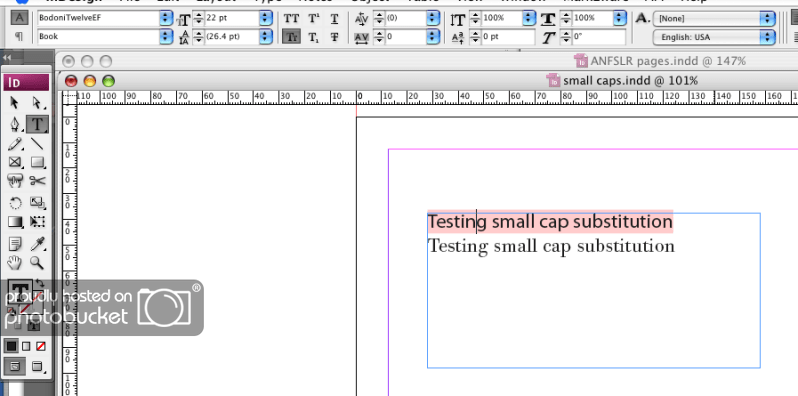Image resolution: width=798 pixels, height=396 pixels.
Task: Click the kerning icon
Action: (361, 19)
